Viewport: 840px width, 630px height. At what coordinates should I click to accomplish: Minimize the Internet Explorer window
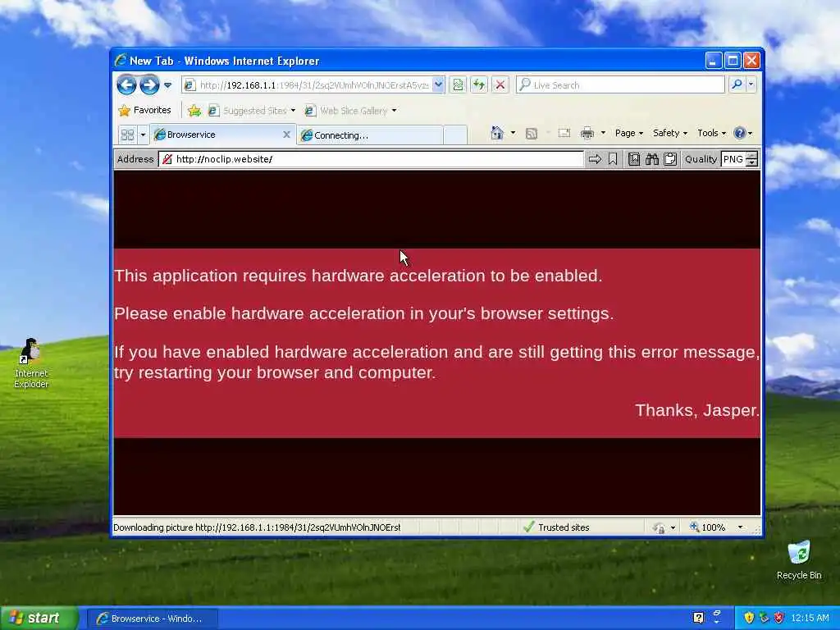coord(713,61)
